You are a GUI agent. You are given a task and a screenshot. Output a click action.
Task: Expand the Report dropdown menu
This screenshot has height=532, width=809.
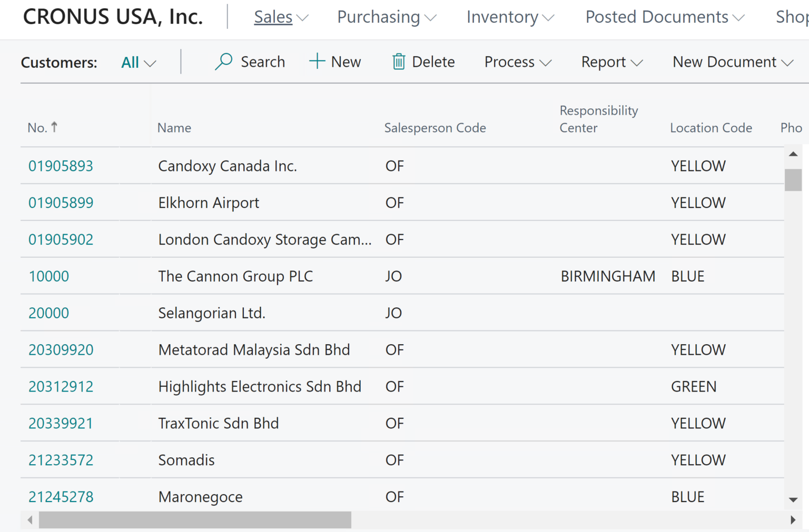point(612,62)
